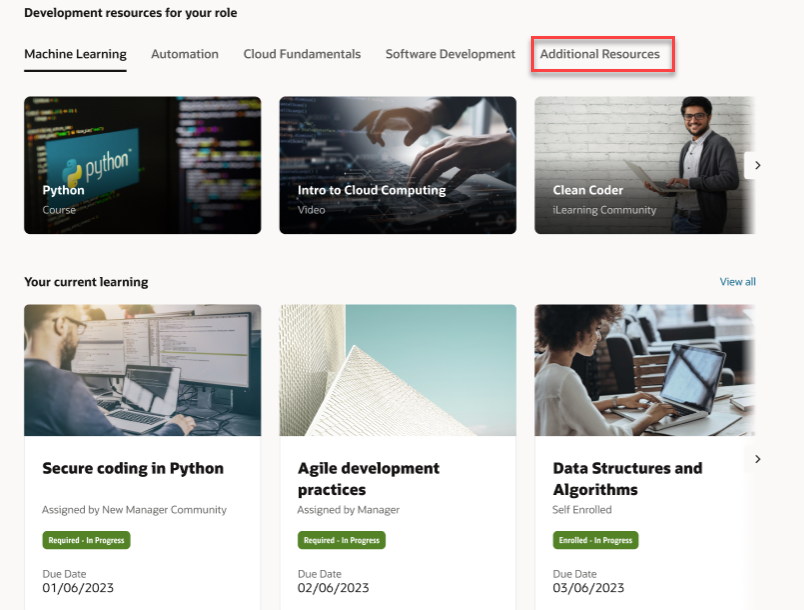This screenshot has width=804, height=610.
Task: Open the Automation tab
Action: [185, 54]
